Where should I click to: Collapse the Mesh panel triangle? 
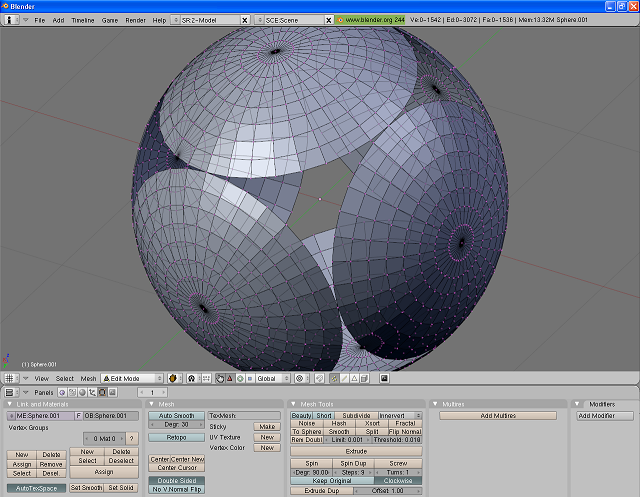151,404
